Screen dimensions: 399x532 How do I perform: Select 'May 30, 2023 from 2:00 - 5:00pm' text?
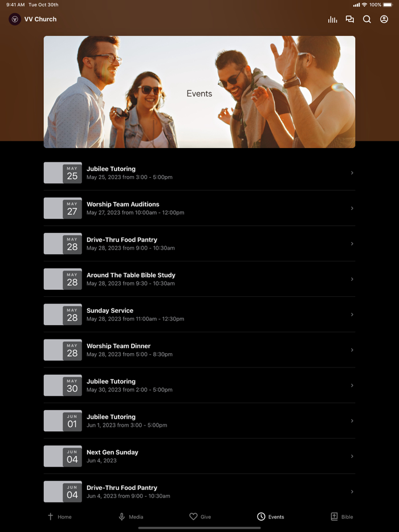[129, 390]
